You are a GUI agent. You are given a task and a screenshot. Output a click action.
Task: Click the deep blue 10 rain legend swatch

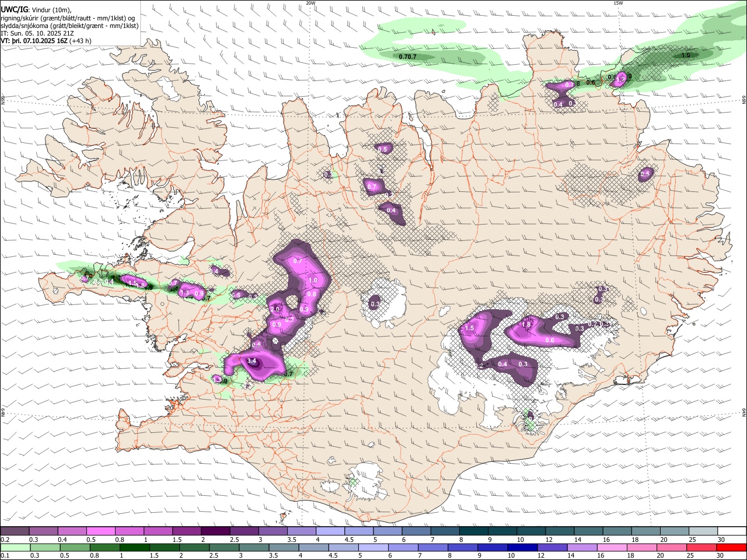522,547
